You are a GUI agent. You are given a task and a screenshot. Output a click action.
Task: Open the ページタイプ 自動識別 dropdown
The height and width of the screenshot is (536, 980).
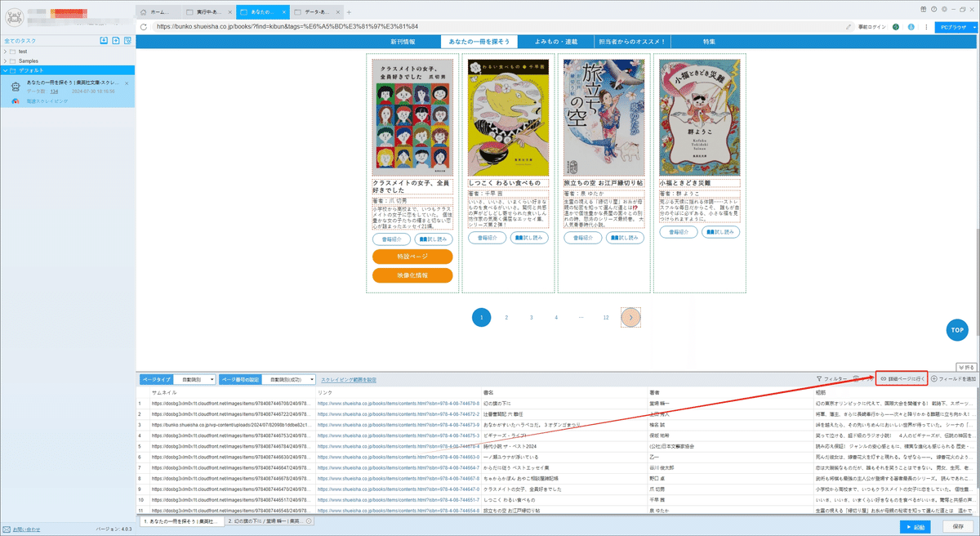194,379
